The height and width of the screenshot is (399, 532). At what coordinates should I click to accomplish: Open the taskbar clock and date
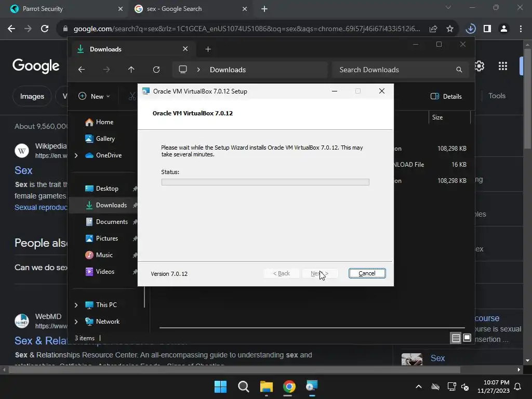pyautogui.click(x=494, y=387)
